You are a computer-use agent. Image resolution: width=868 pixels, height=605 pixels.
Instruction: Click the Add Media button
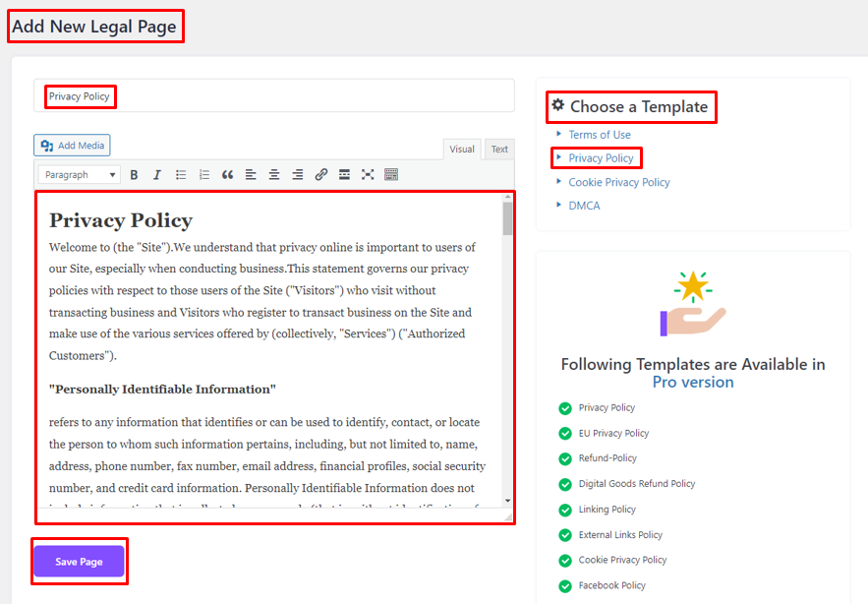[x=72, y=146]
